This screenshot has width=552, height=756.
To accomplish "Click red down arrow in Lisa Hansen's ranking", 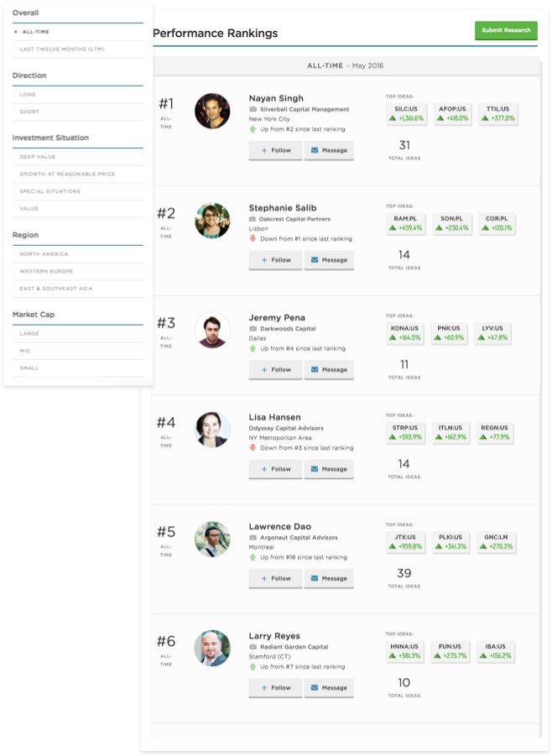I will coord(253,447).
